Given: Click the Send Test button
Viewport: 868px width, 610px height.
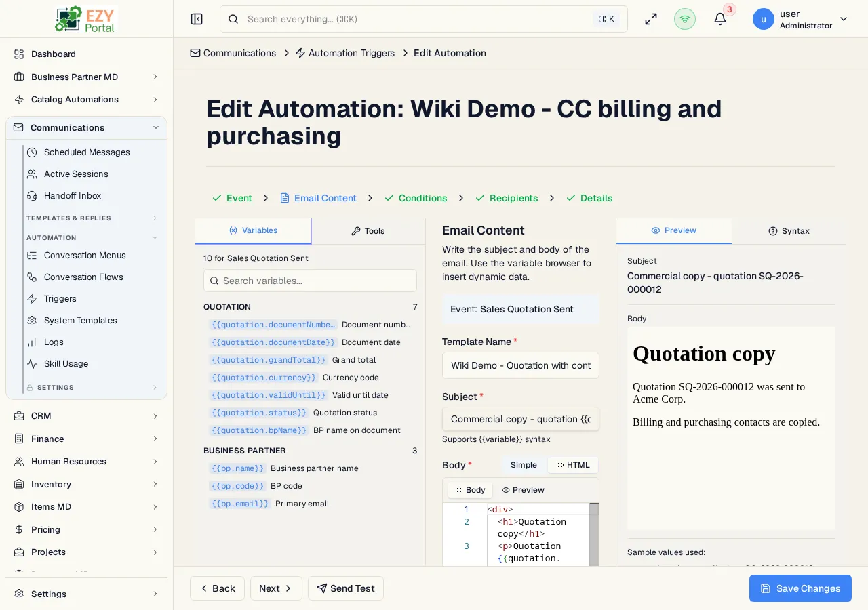Looking at the screenshot, I should (346, 588).
